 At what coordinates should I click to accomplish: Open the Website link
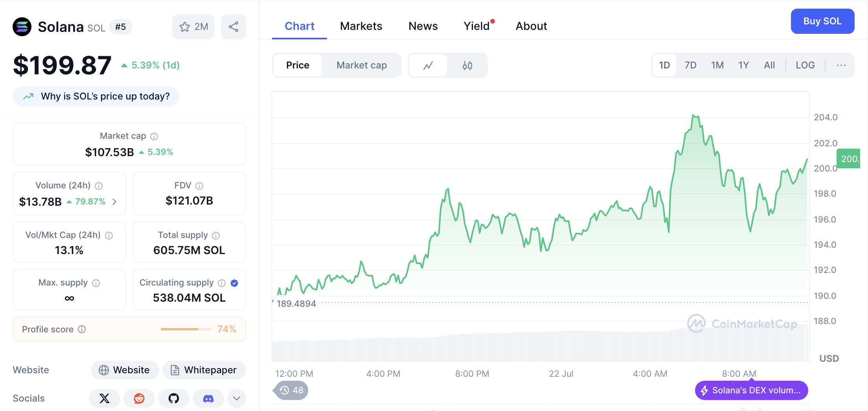(125, 370)
